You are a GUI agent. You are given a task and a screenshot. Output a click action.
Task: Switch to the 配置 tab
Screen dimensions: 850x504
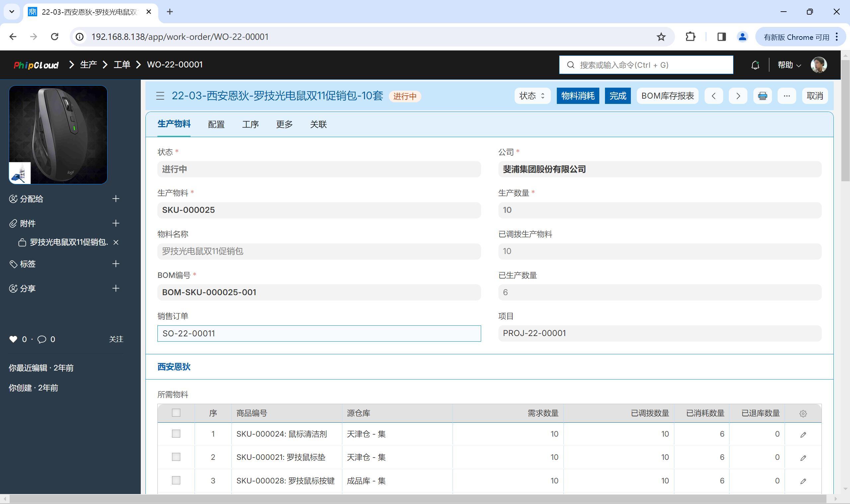(216, 124)
